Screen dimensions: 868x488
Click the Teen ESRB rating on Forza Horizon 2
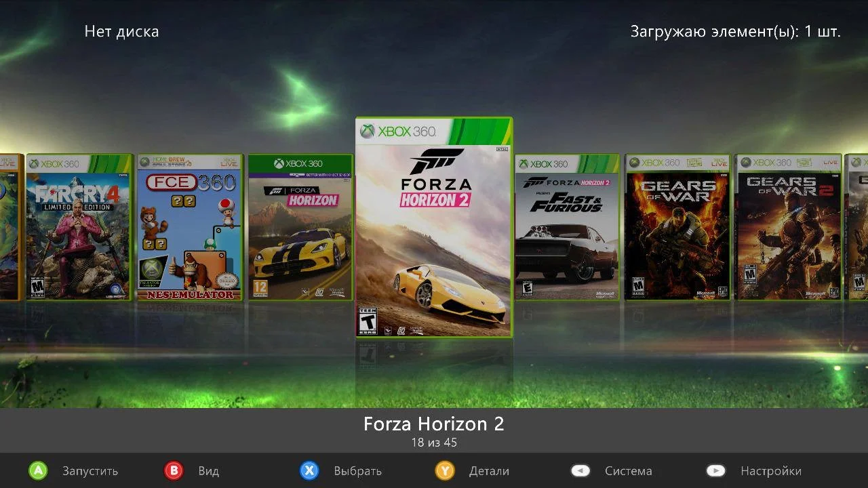pos(367,321)
